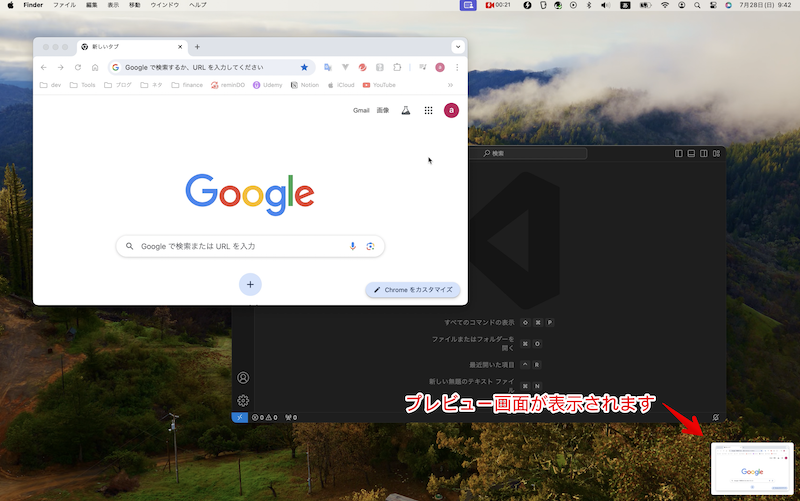Image resolution: width=800 pixels, height=501 pixels.
Task: Toggle VS Code primary side bar layout
Action: (x=679, y=154)
